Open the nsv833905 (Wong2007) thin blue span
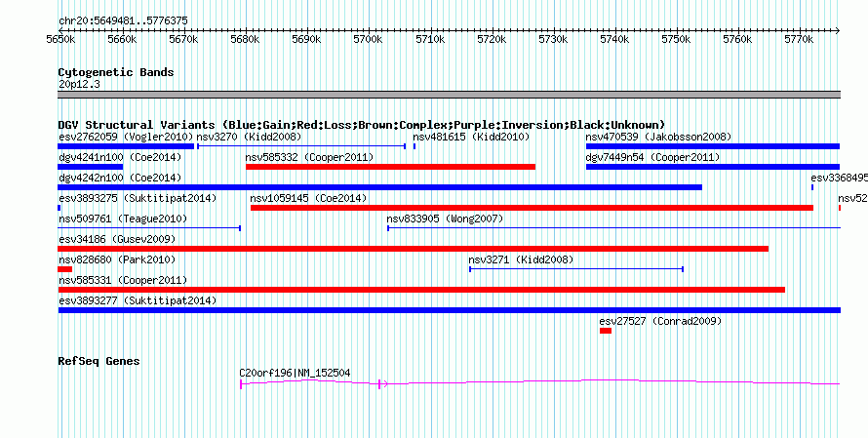 tap(613, 227)
